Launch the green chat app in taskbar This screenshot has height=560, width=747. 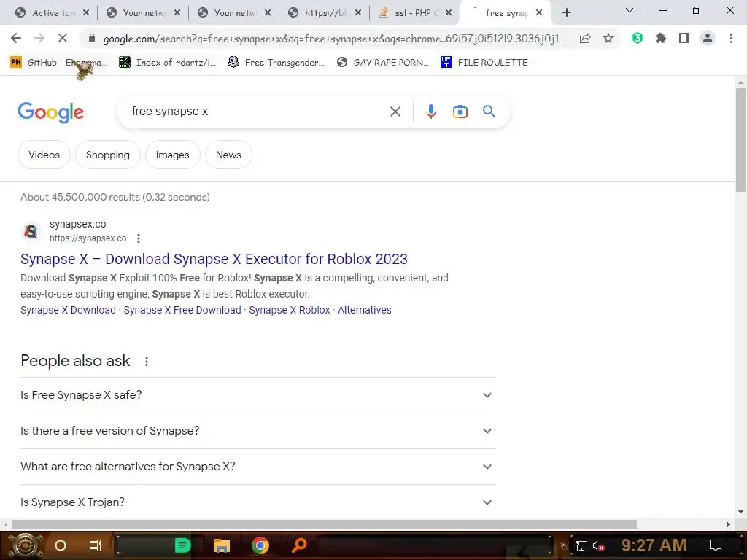[182, 545]
